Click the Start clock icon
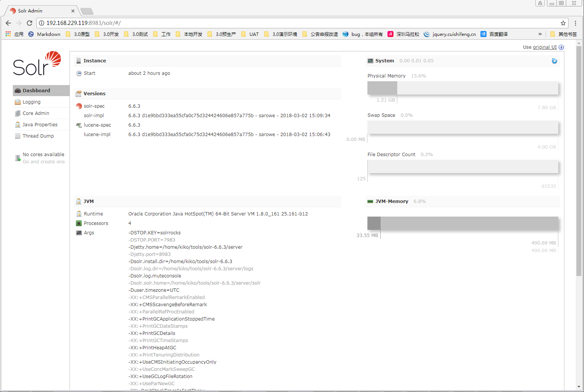 tap(79, 73)
